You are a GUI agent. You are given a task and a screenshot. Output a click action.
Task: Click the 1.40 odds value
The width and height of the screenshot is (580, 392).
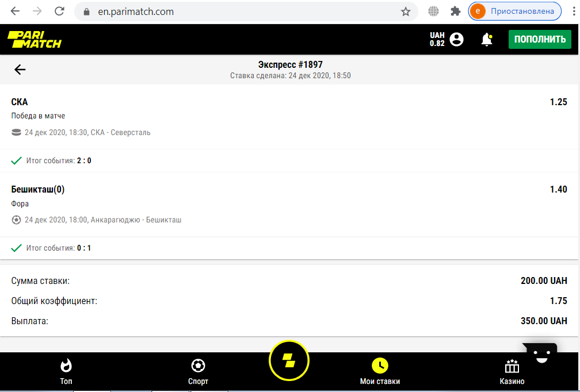coord(559,190)
